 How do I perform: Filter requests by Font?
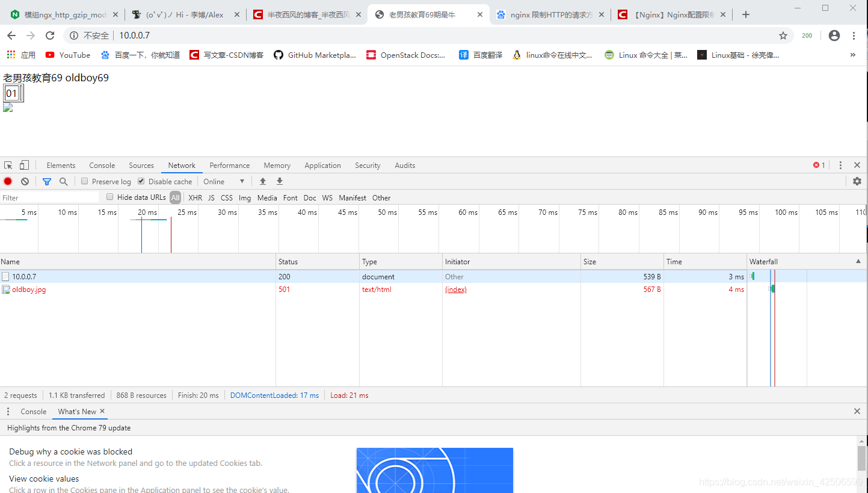pos(291,197)
